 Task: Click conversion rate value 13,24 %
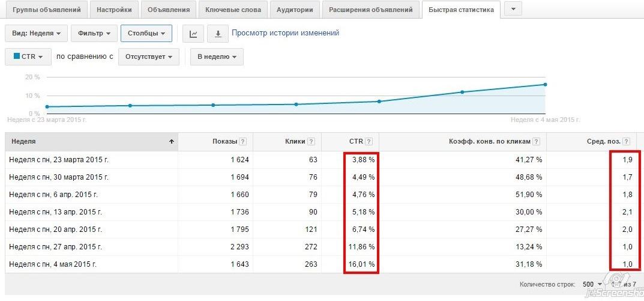click(529, 247)
